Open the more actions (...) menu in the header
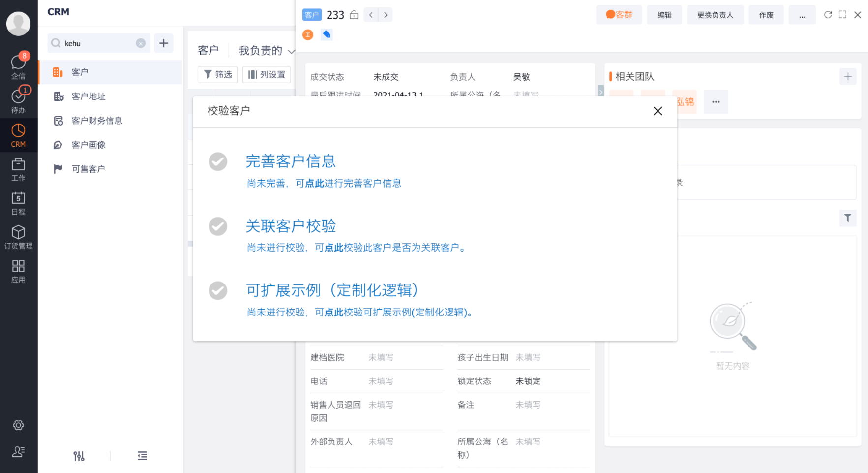The image size is (868, 473). tap(802, 15)
